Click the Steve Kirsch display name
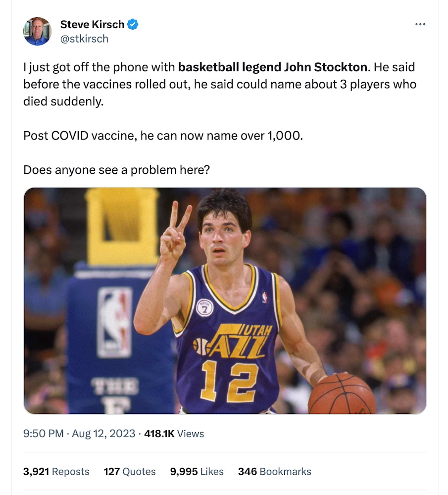This screenshot has width=448, height=495. pos(92,24)
